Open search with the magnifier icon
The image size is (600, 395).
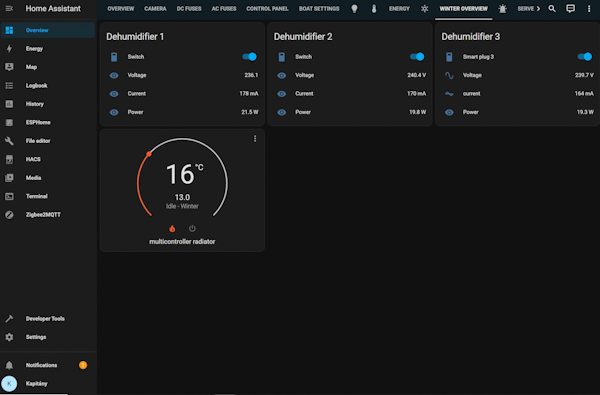point(552,8)
